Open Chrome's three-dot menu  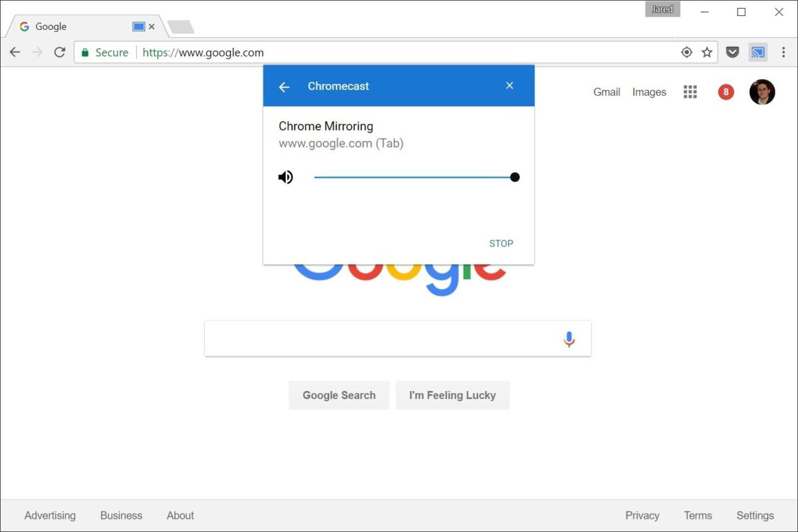(784, 52)
